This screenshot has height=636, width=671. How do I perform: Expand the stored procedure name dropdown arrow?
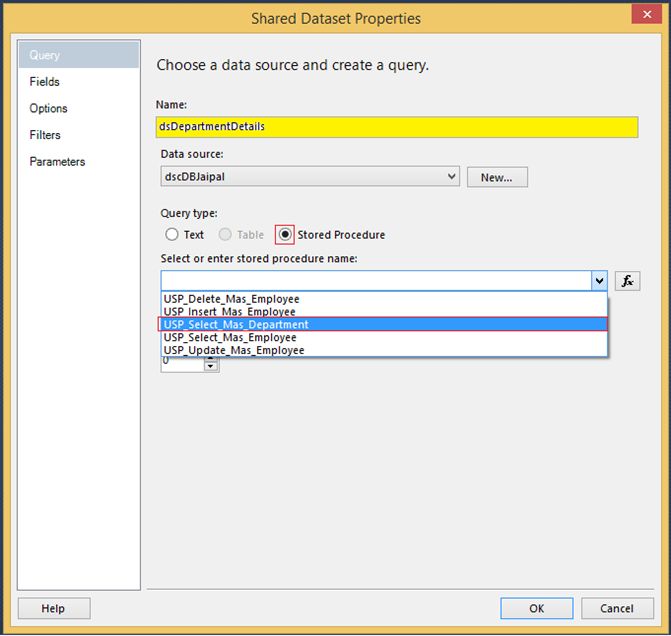pos(598,281)
